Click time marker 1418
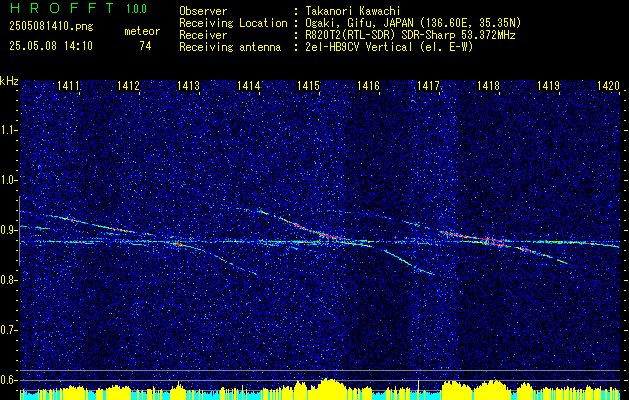629x400 pixels. click(489, 85)
